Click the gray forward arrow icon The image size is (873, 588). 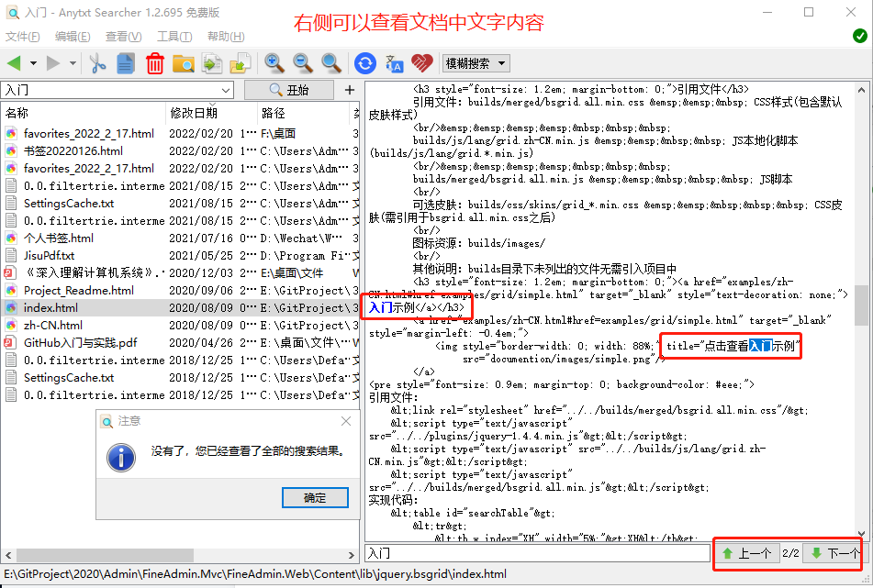pyautogui.click(x=53, y=63)
